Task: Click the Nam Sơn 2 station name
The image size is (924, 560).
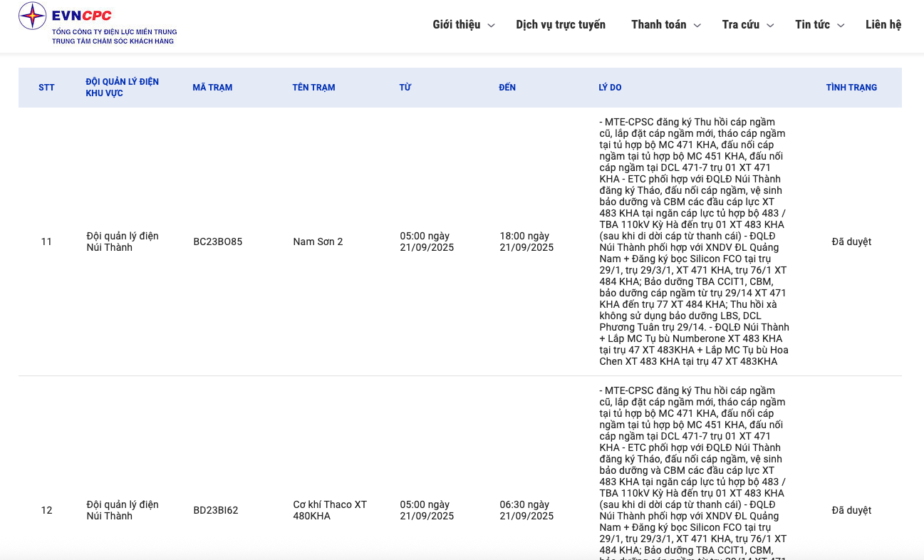Action: coord(318,242)
